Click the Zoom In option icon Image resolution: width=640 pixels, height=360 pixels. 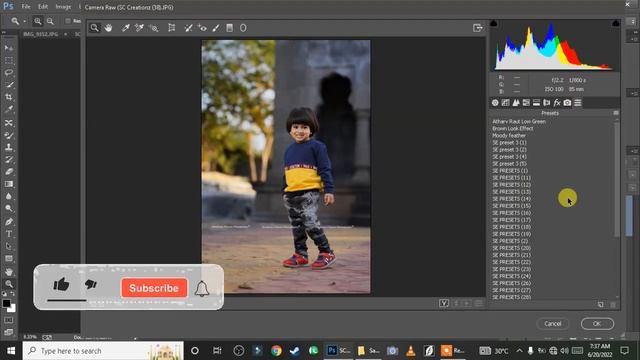38,21
